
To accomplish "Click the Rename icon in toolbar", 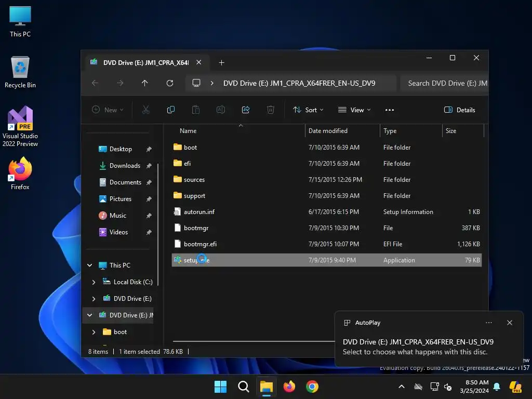I will pyautogui.click(x=220, y=110).
